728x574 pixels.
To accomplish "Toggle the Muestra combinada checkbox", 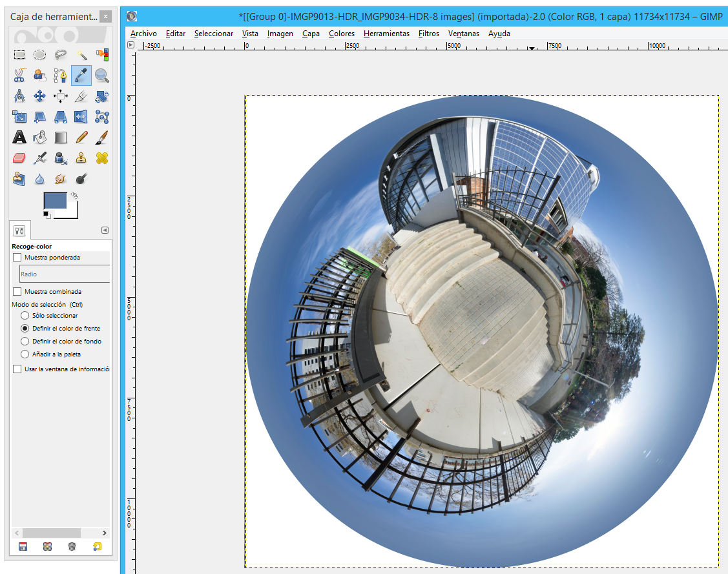I will 17,292.
